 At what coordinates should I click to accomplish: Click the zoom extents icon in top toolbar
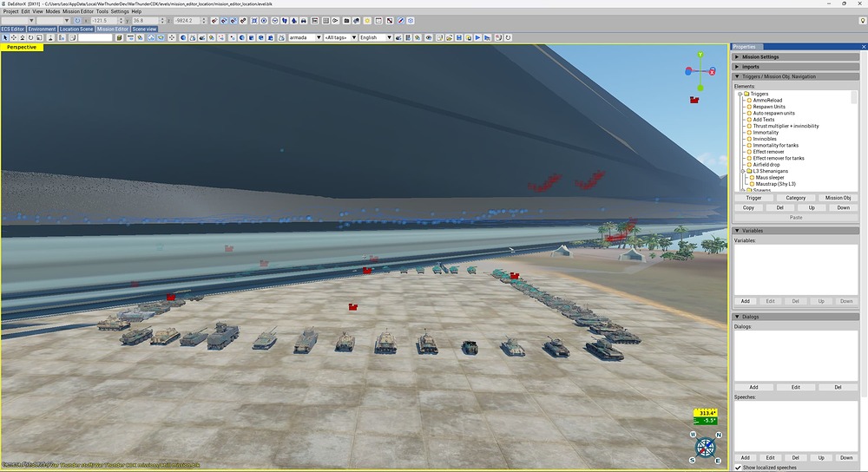point(254,21)
